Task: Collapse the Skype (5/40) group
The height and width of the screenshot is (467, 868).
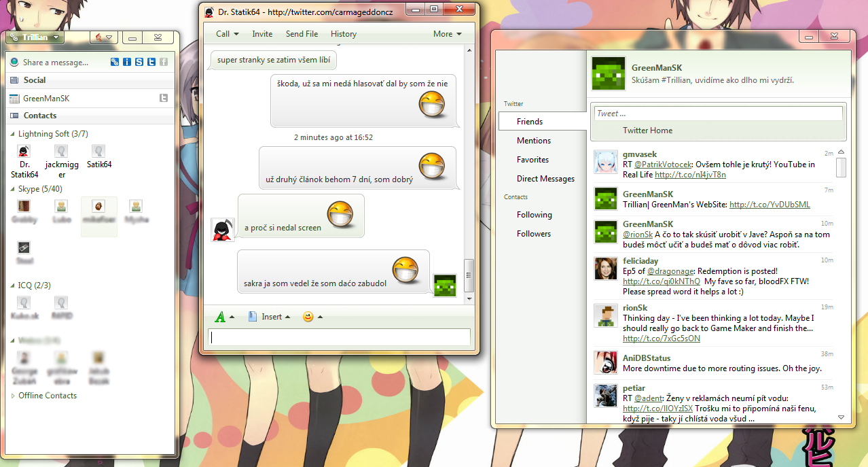Action: tap(13, 189)
